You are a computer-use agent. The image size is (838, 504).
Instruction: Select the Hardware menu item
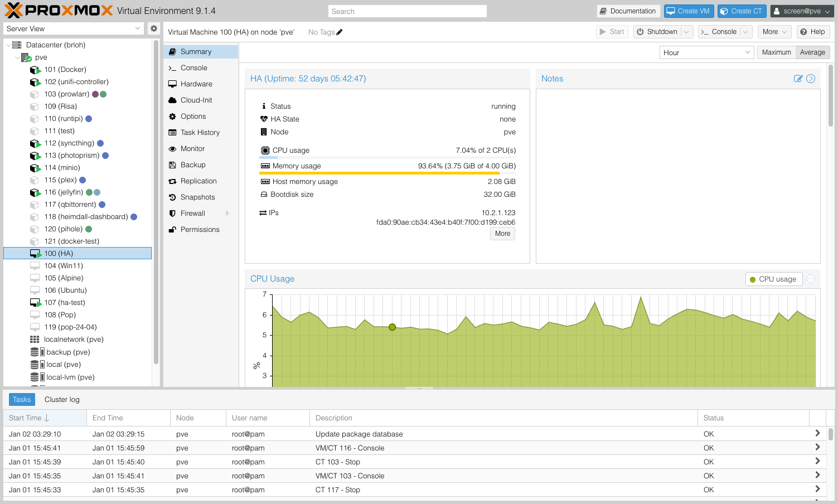pos(196,84)
